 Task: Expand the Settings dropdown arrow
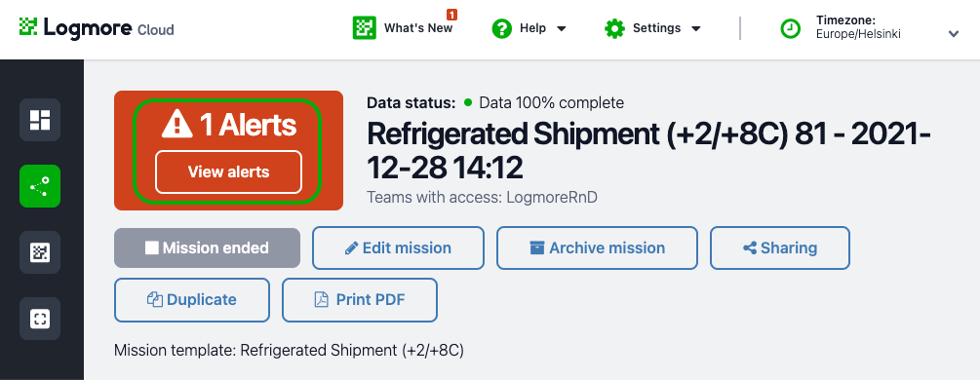pyautogui.click(x=696, y=28)
